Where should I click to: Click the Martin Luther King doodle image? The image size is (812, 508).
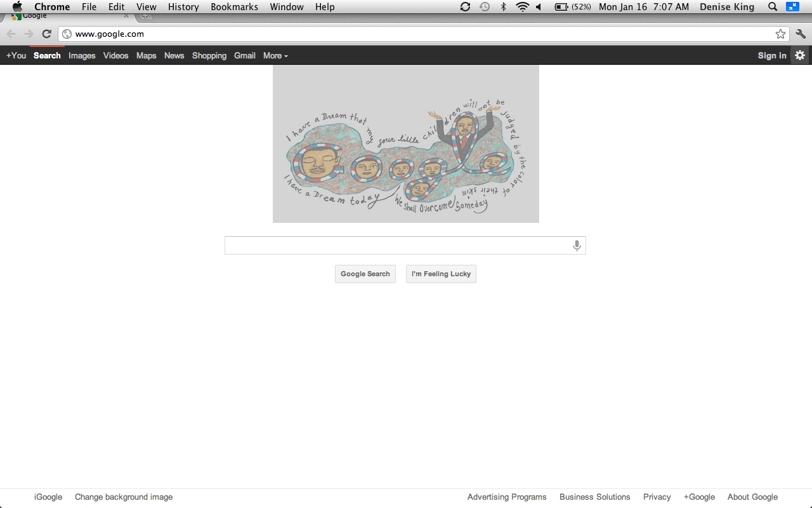click(x=405, y=144)
